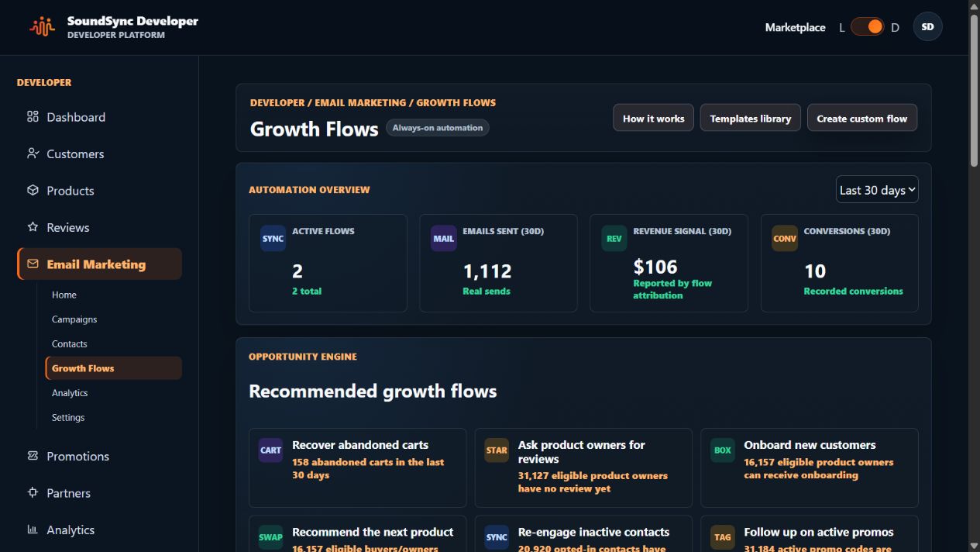Select Recover abandoned carts flow card
The height and width of the screenshot is (552, 980).
pos(357,467)
